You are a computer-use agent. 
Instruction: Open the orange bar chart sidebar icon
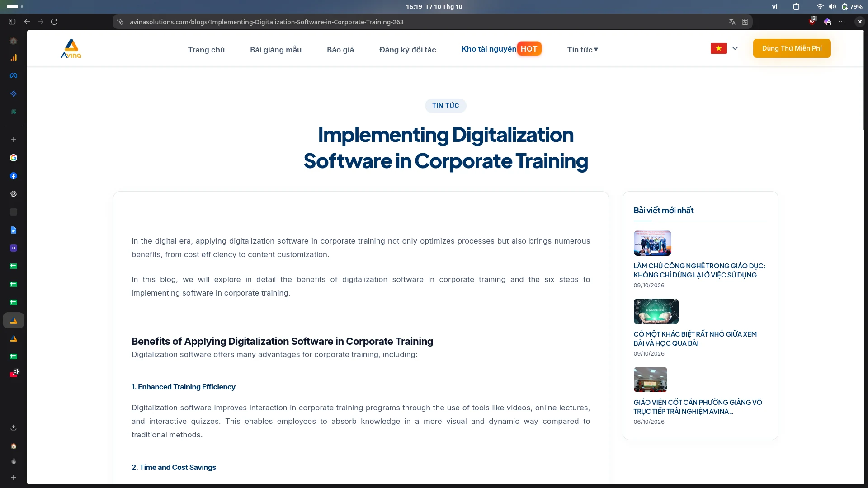(x=14, y=57)
